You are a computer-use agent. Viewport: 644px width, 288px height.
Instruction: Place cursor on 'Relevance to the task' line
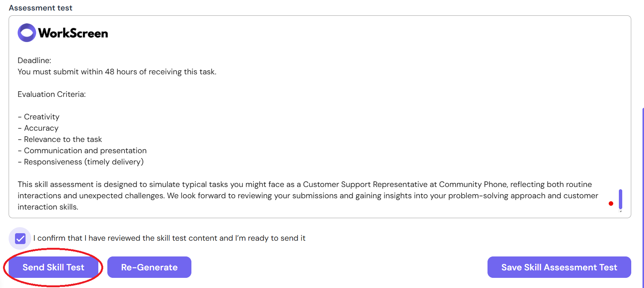pos(60,139)
